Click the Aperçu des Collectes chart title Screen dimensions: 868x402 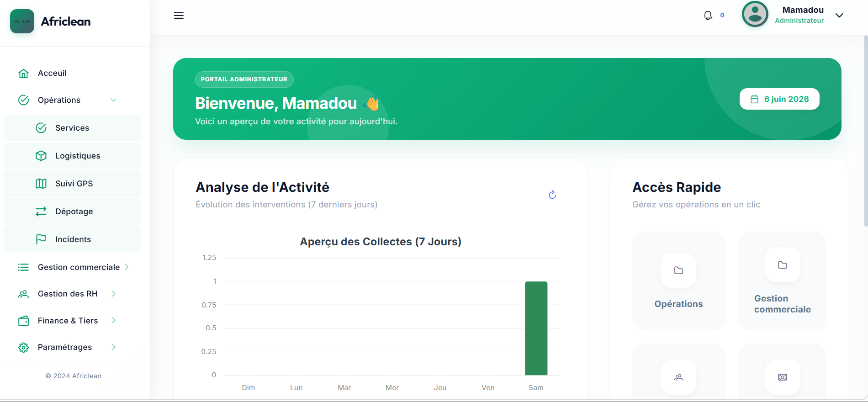381,242
